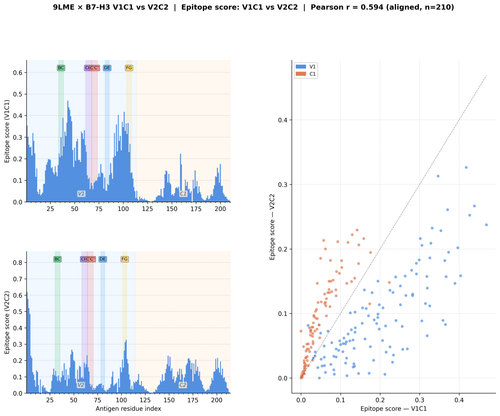This screenshot has width=500, height=416.
Task: Click the 0.4 tick on scatter y-axis
Action: [x=283, y=120]
